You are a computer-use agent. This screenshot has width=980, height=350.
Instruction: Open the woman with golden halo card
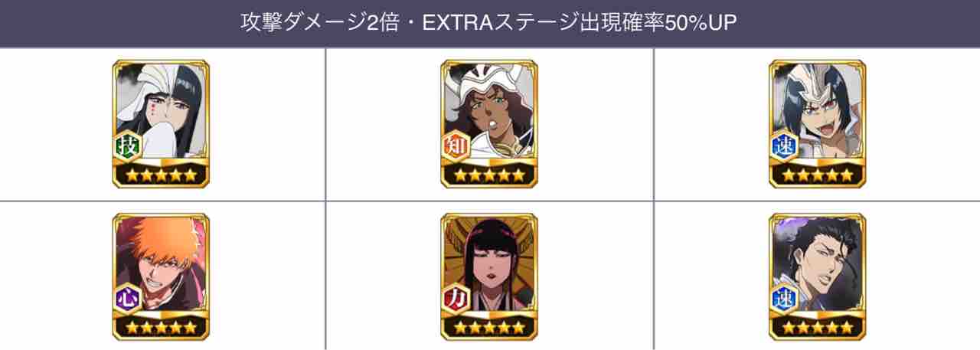pos(489,276)
